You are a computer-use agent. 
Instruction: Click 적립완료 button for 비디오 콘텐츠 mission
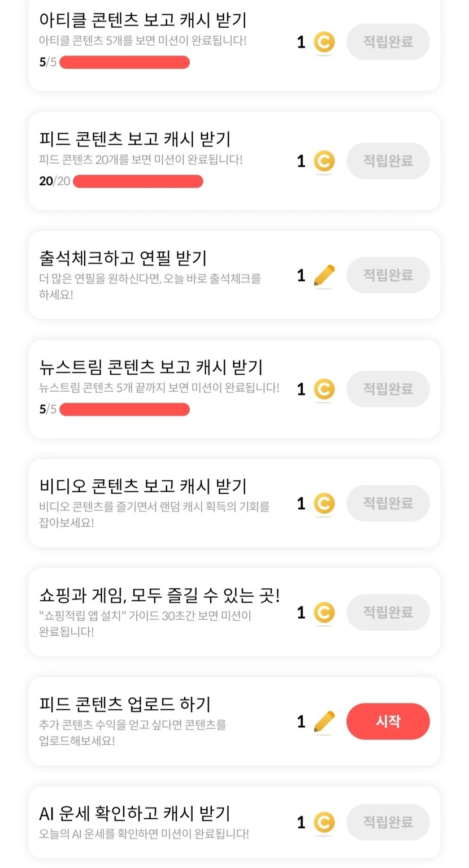tap(388, 503)
